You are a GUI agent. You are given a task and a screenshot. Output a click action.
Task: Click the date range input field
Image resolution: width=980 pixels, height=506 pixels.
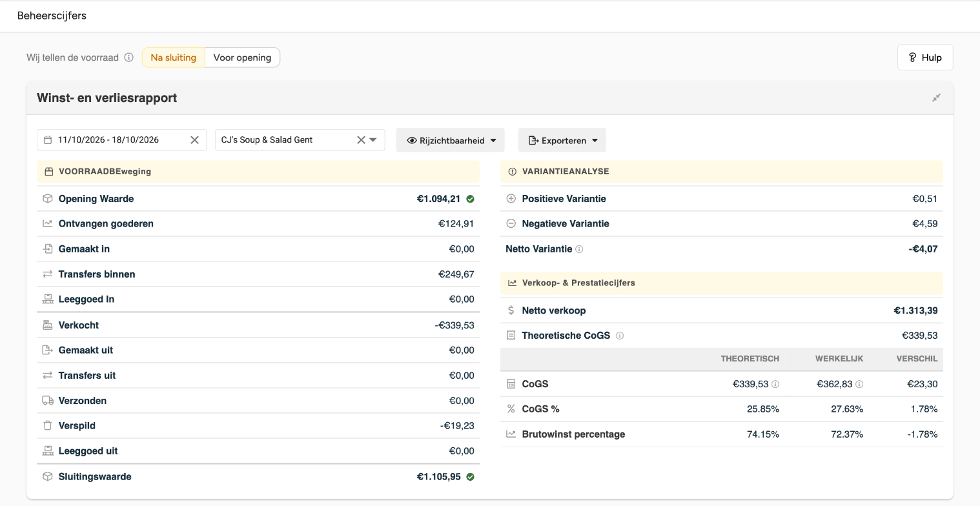coord(121,140)
